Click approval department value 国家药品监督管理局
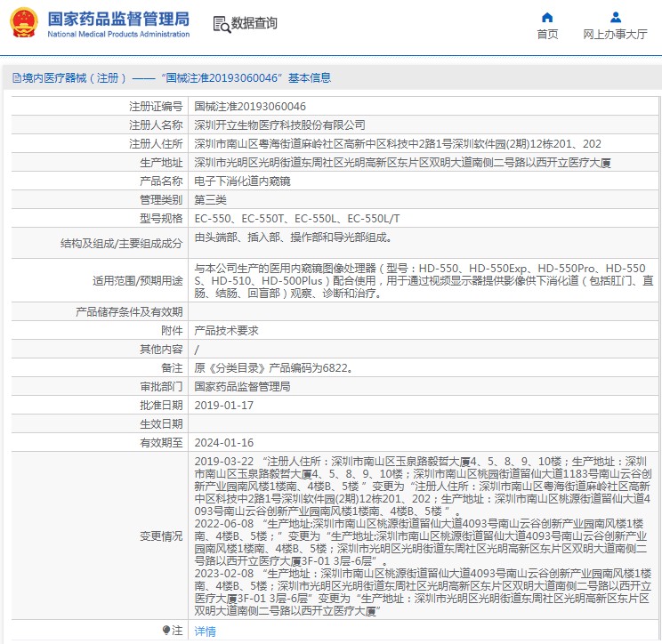The image size is (662, 644). pyautogui.click(x=242, y=387)
